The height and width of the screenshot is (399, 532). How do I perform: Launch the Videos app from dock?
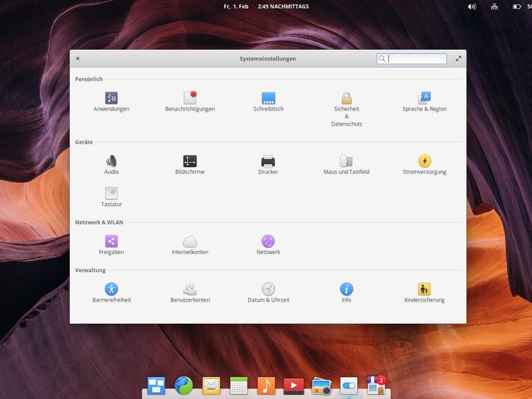click(294, 386)
